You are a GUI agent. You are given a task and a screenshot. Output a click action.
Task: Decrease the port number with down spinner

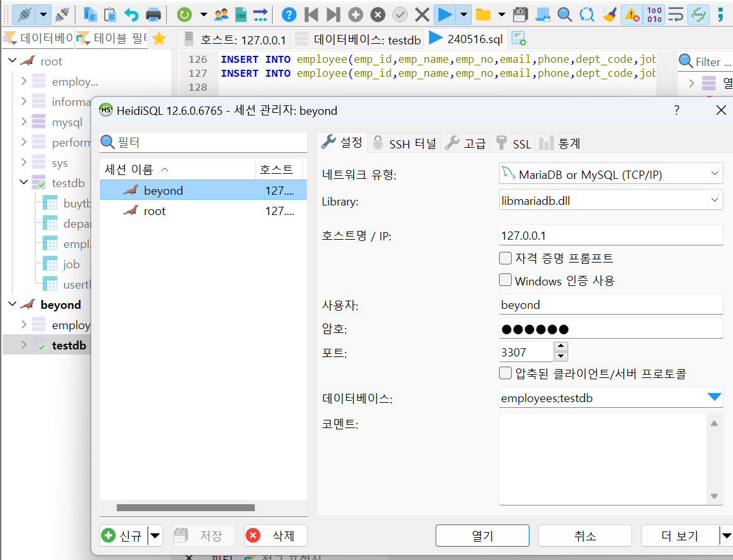(561, 356)
